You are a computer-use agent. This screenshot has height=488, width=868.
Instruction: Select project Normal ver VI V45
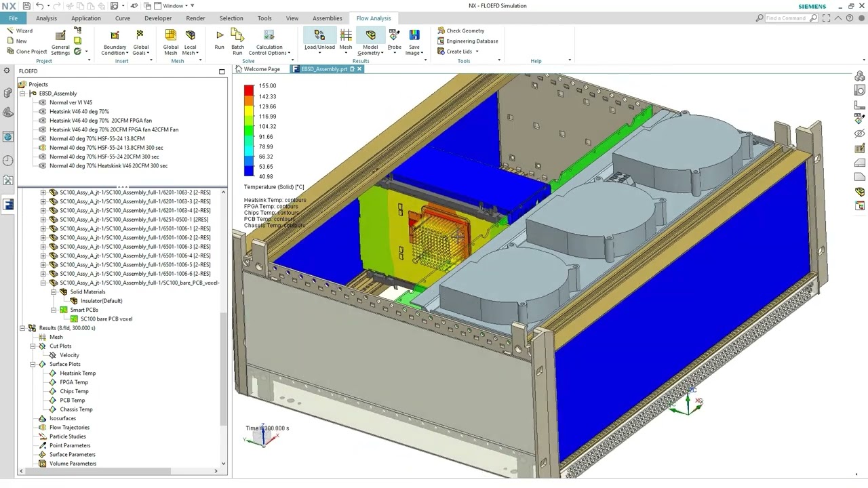[71, 102]
